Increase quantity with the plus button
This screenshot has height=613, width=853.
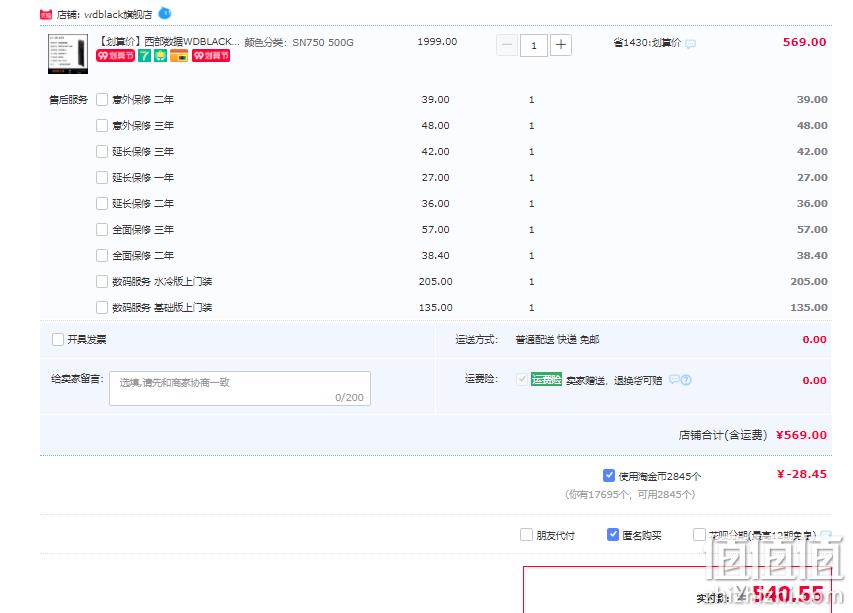(x=561, y=45)
